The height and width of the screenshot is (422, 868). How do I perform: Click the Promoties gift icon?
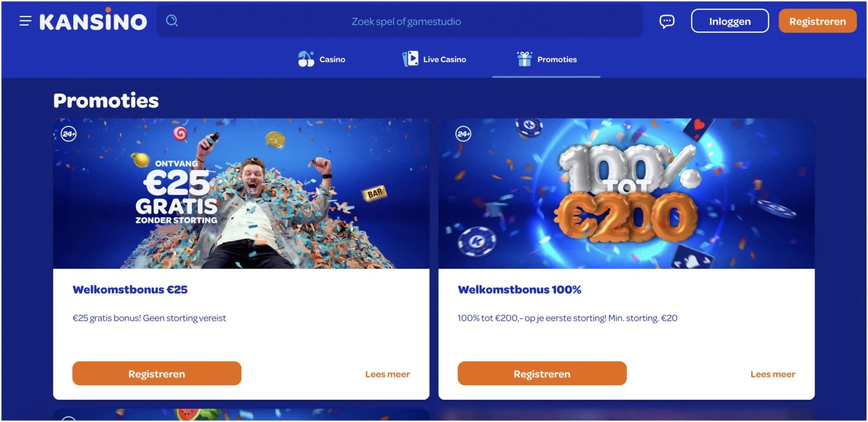[x=524, y=59]
